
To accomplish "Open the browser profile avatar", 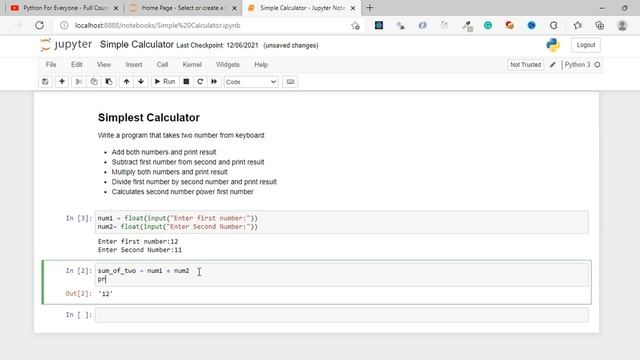I will [622, 25].
